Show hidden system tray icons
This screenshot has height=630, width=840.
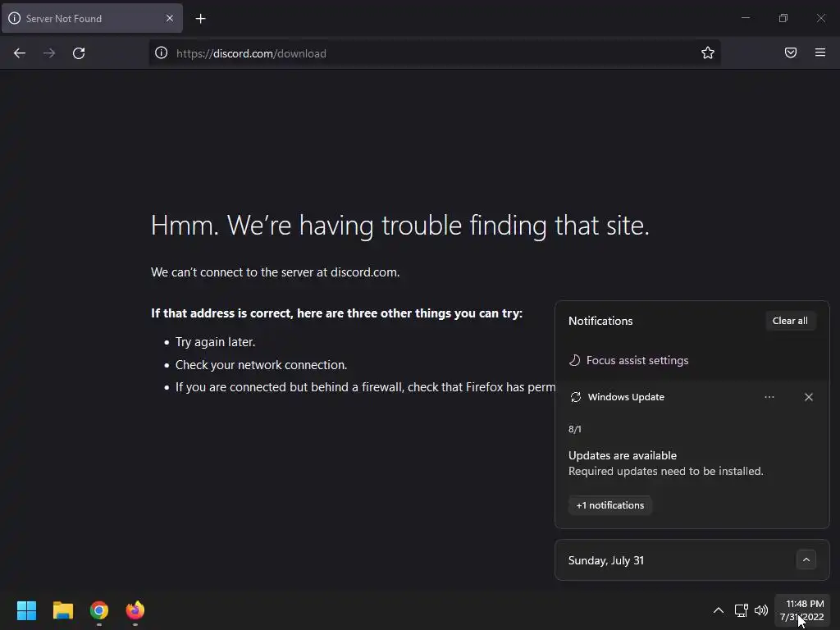[719, 610]
